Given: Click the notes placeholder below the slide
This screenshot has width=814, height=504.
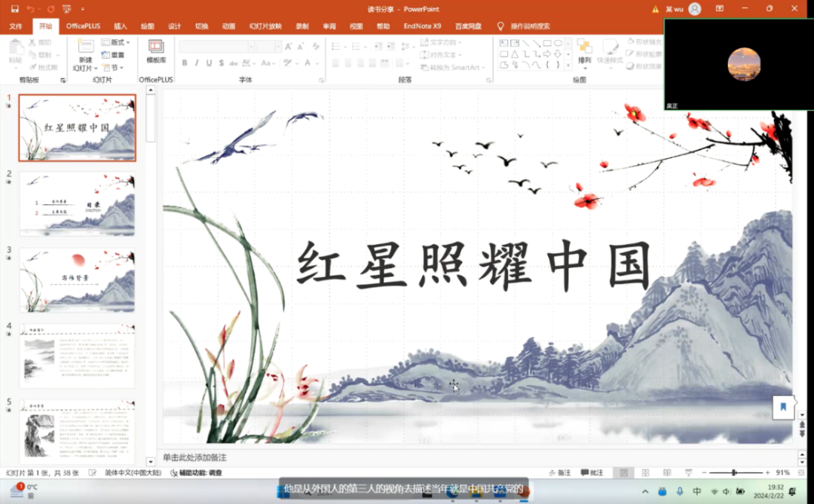Looking at the screenshot, I should [194, 457].
